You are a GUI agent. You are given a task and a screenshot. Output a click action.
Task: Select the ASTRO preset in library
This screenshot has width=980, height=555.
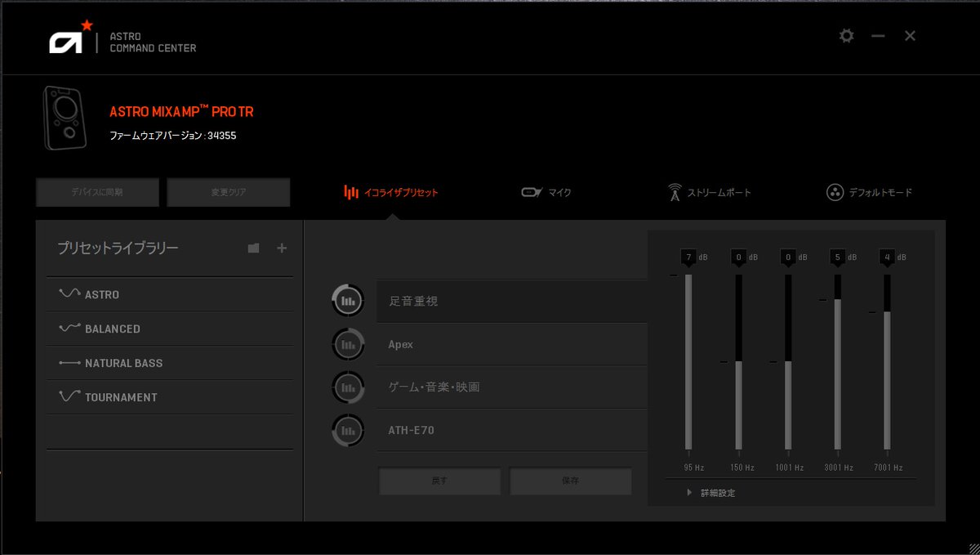click(169, 294)
